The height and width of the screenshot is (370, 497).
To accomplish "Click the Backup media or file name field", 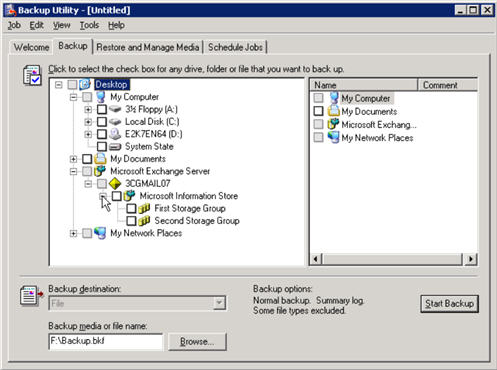I will click(x=106, y=341).
